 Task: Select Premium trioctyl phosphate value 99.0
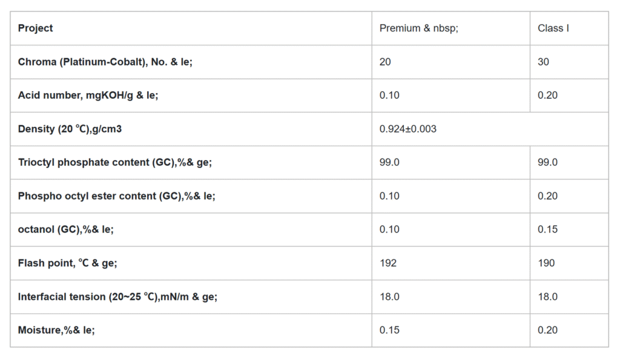(389, 163)
